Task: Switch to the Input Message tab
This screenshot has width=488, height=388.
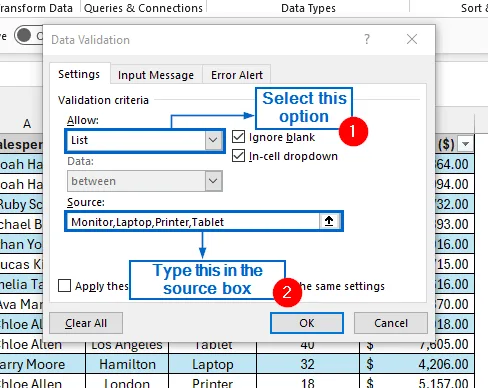Action: pos(156,75)
